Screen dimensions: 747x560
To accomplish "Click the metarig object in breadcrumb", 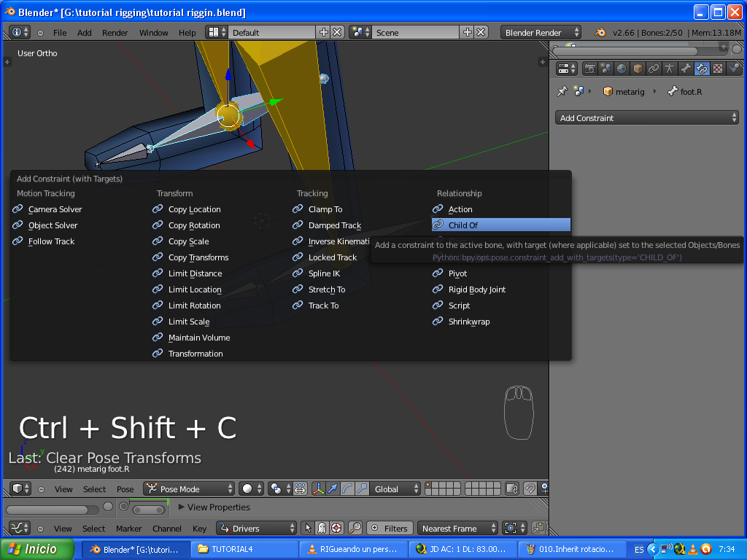I will click(x=624, y=91).
